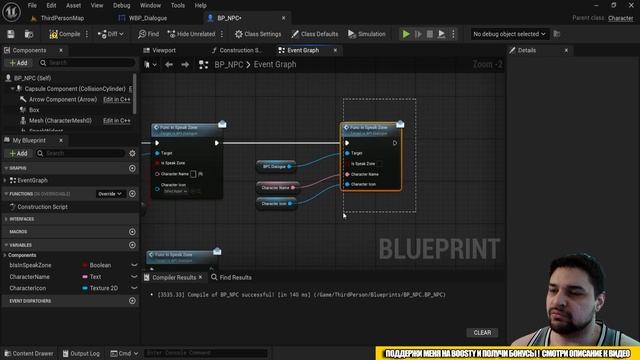640x360 pixels.
Task: Toggle visibility eye for CharacterName variable
Action: (x=134, y=277)
